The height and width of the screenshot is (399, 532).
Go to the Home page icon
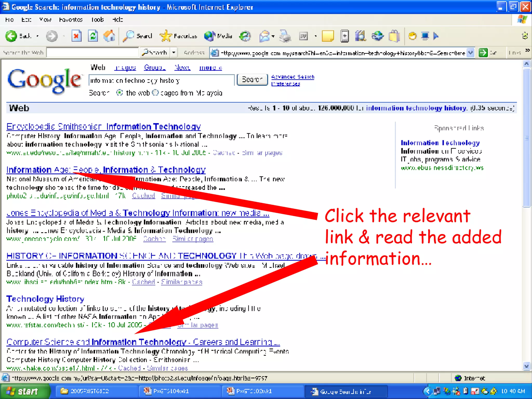tap(109, 36)
